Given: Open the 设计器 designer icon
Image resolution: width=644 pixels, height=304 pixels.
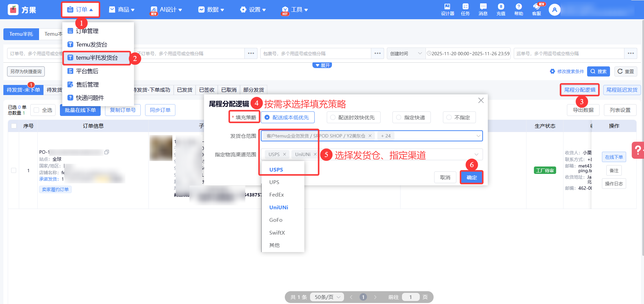Looking at the screenshot, I should (447, 9).
